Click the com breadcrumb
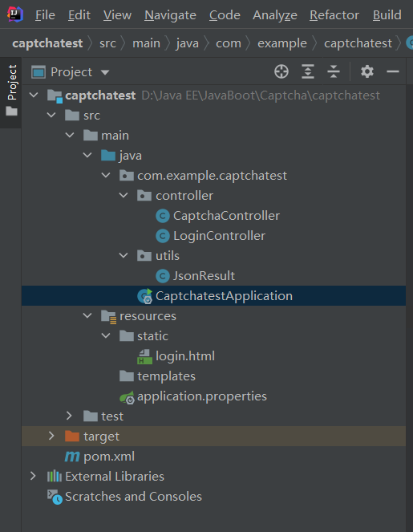The image size is (413, 532). (x=229, y=43)
